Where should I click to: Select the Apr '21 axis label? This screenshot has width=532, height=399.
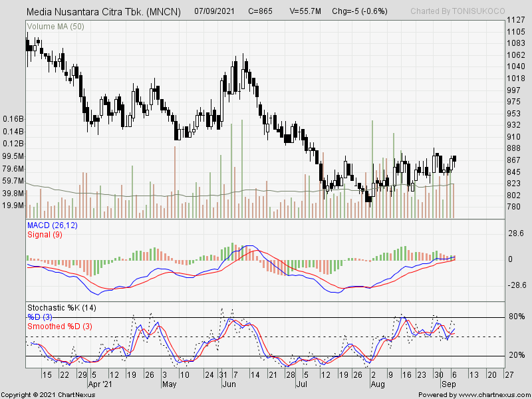tap(101, 384)
